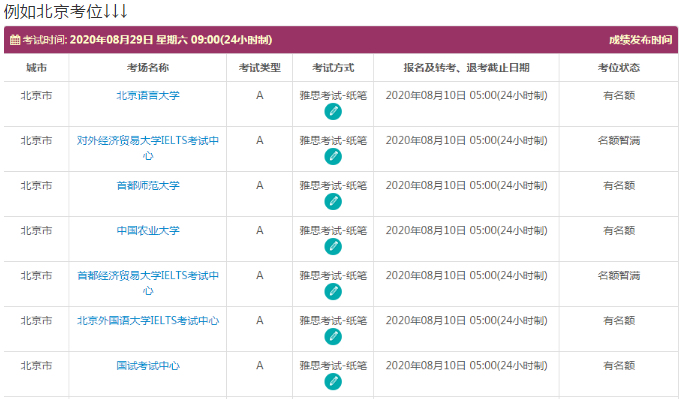Click 北京市 city cell in 对外经济贸易大学 row

[x=36, y=140]
